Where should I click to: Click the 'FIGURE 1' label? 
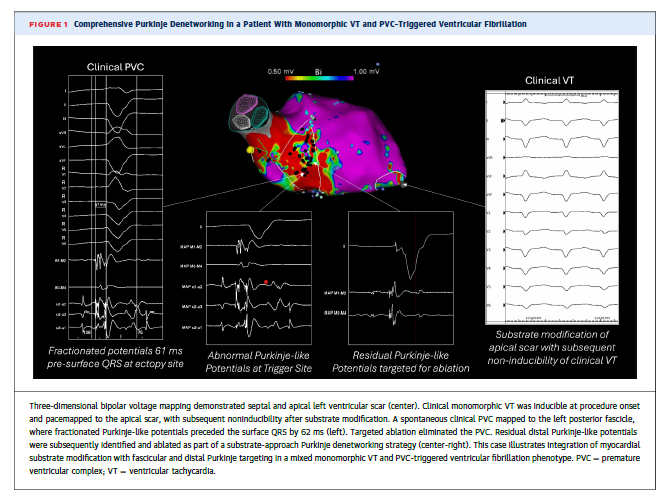48,24
